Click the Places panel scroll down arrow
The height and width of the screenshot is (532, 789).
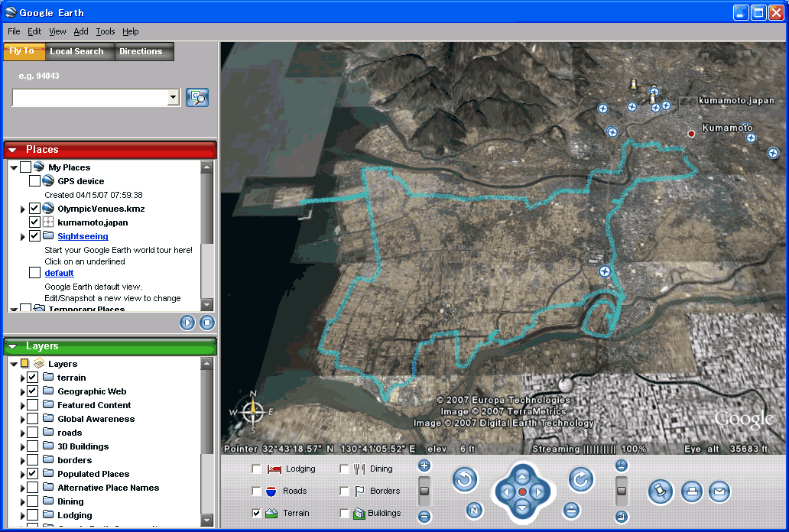(x=207, y=304)
